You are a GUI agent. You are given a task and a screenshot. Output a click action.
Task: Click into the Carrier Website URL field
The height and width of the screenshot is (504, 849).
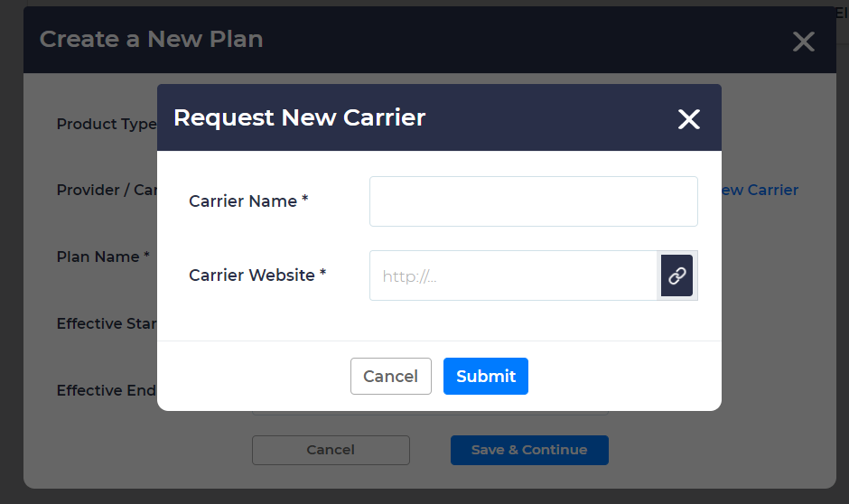(513, 275)
